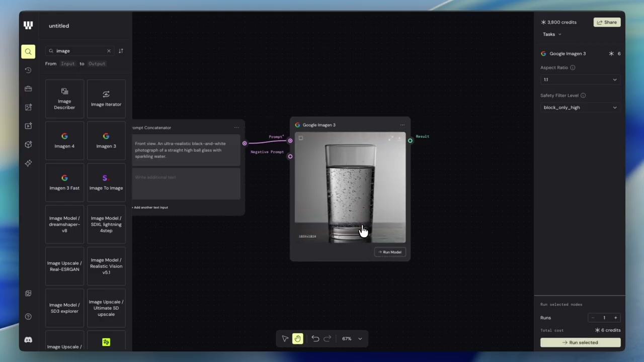Image resolution: width=644 pixels, height=362 pixels.
Task: Click the Run Model button
Action: pyautogui.click(x=390, y=252)
